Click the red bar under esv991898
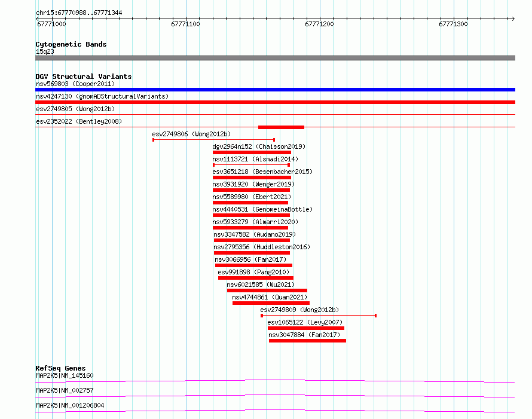This screenshot has width=532, height=419. coord(256,278)
